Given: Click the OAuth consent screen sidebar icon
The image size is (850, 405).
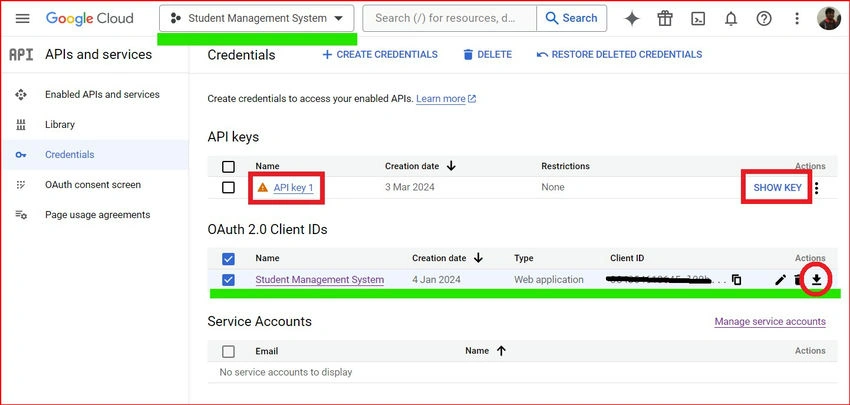Looking at the screenshot, I should point(21,185).
